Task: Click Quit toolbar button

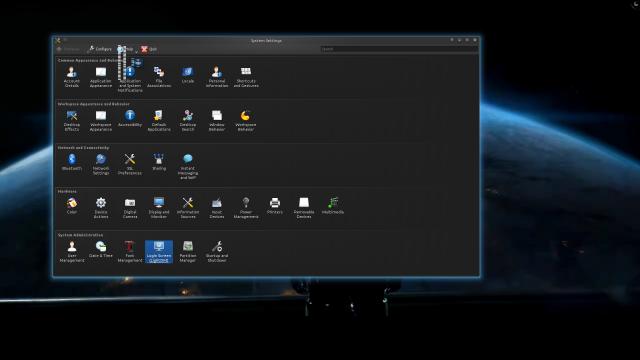Action: point(149,49)
